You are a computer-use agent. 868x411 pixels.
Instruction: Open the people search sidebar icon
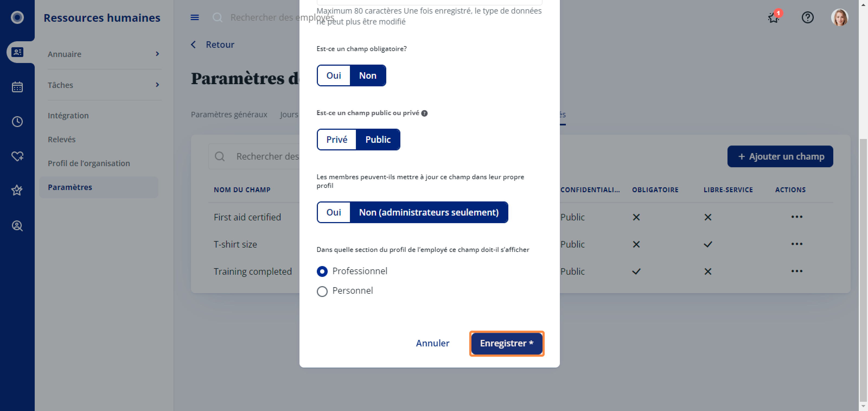pyautogui.click(x=17, y=226)
